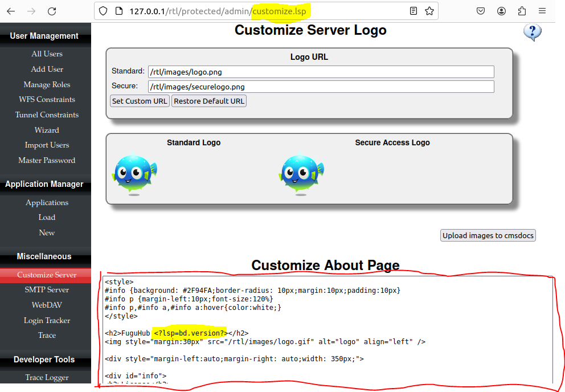Open Trace in sidebar
Screen dimensions: 565x392
point(47,336)
